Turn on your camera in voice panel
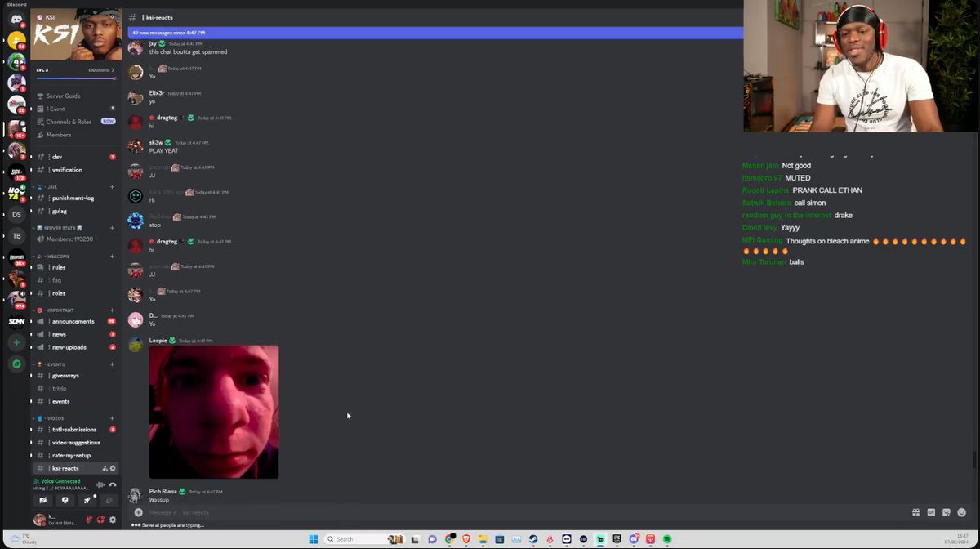This screenshot has height=549, width=980. pyautogui.click(x=43, y=500)
